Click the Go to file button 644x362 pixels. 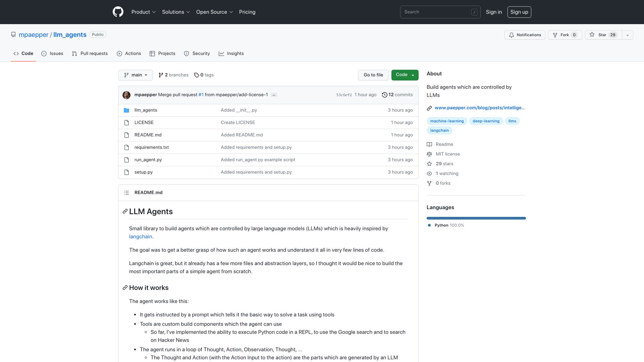(373, 75)
